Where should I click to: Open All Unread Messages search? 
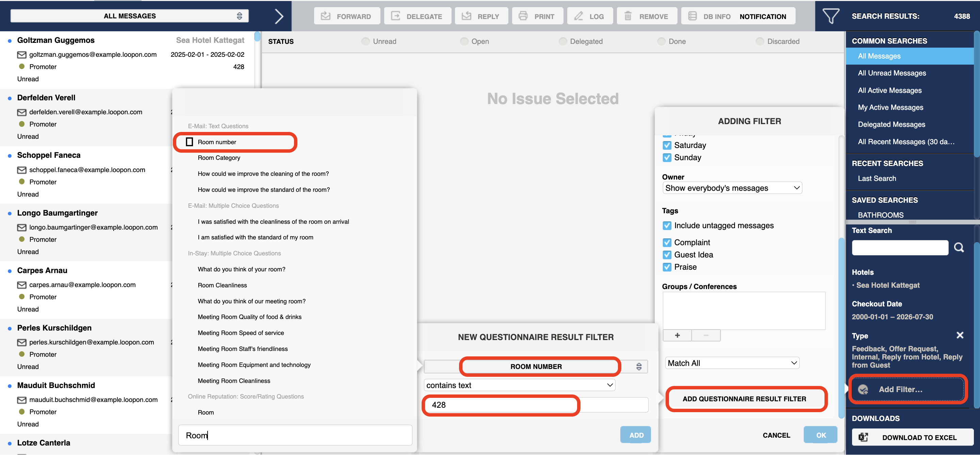tap(892, 73)
